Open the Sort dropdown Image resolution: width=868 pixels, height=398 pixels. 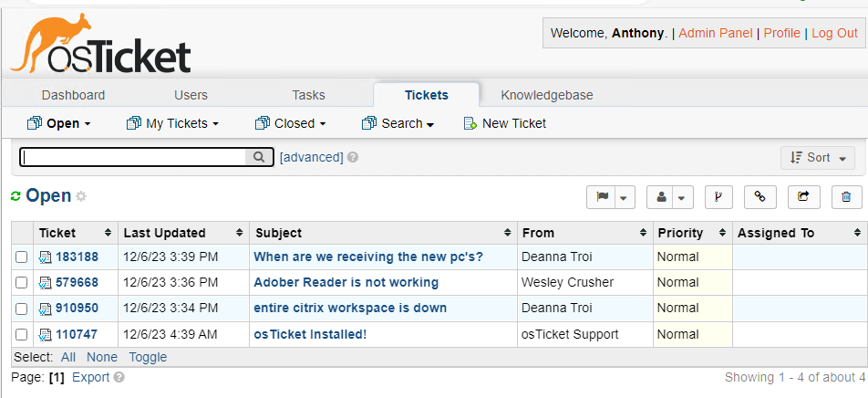coord(818,158)
